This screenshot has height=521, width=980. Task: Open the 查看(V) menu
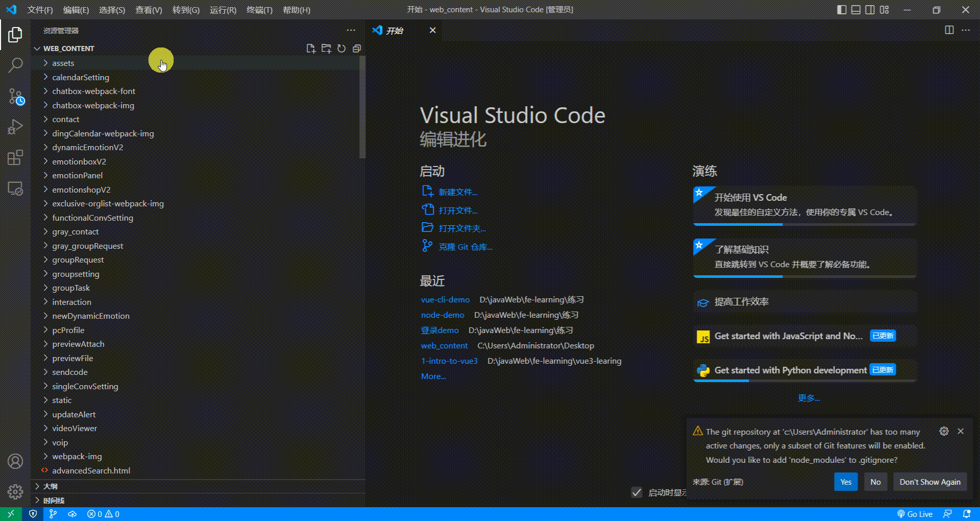[x=149, y=10]
